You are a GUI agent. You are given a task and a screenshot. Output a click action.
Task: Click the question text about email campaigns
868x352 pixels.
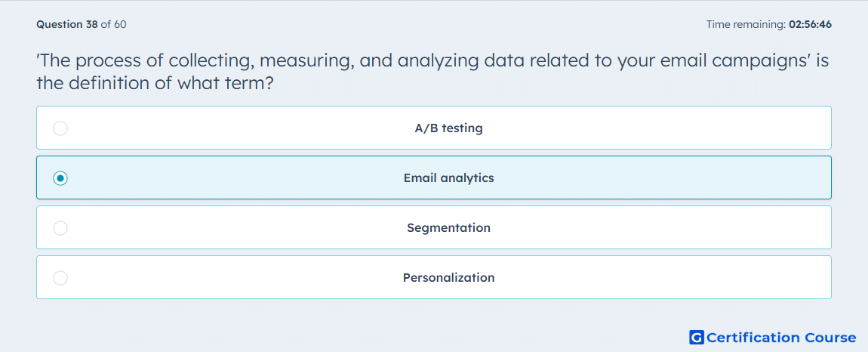[433, 72]
